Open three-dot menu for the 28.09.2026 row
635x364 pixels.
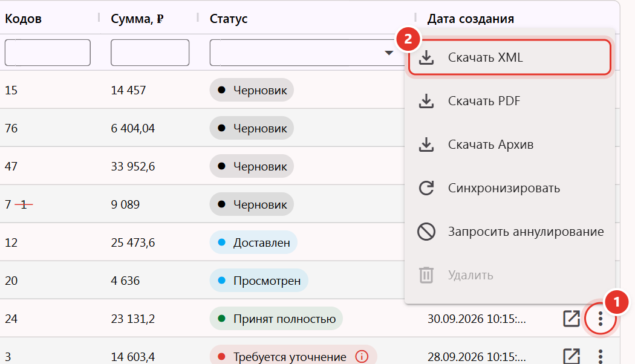pos(600,356)
